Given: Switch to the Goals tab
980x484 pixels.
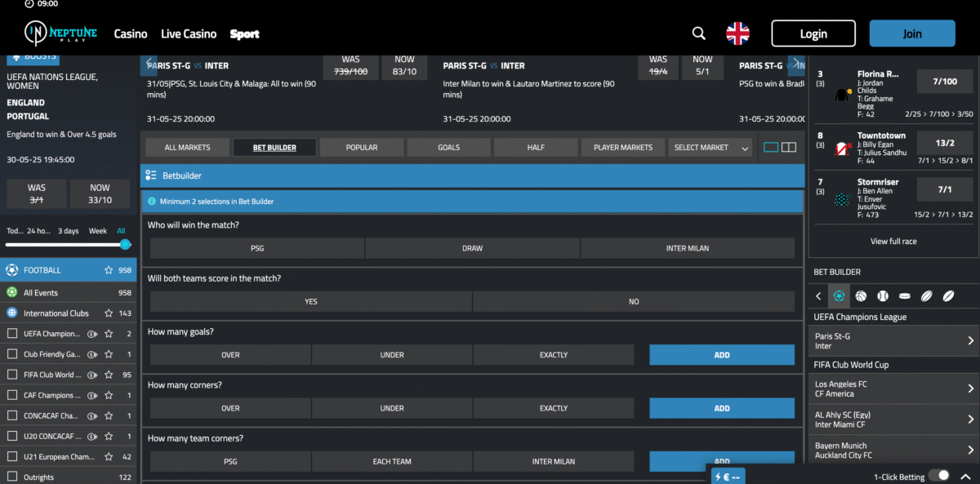Looking at the screenshot, I should 448,148.
